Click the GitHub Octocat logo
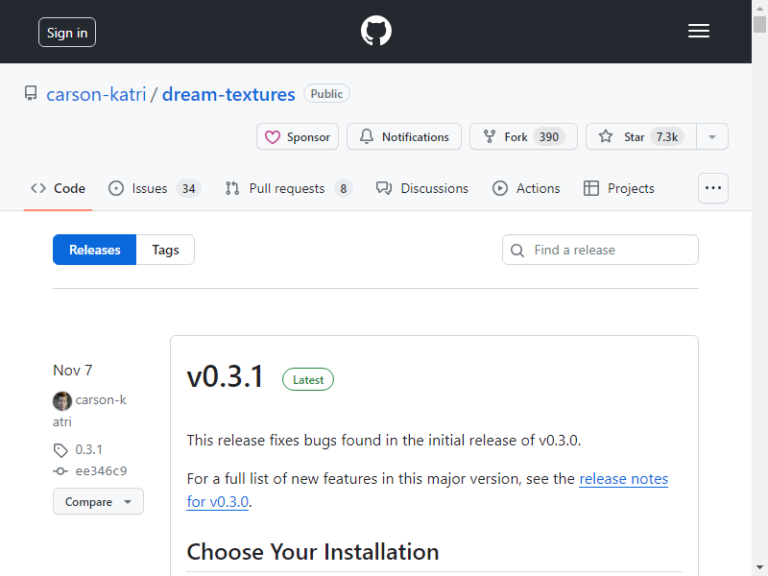 pos(376,31)
